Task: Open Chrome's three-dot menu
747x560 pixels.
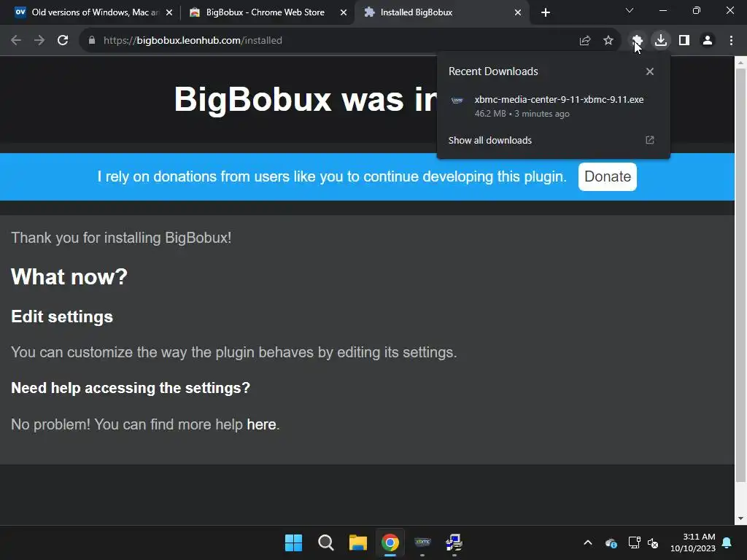Action: [x=731, y=41]
